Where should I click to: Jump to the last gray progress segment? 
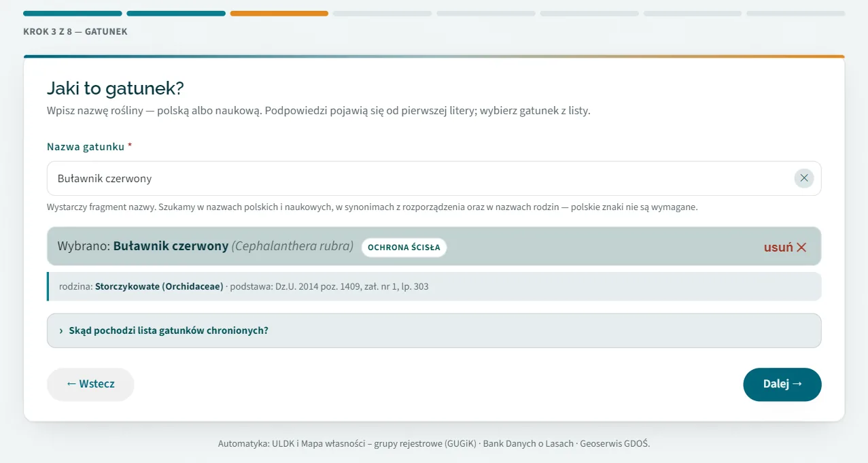tap(796, 13)
